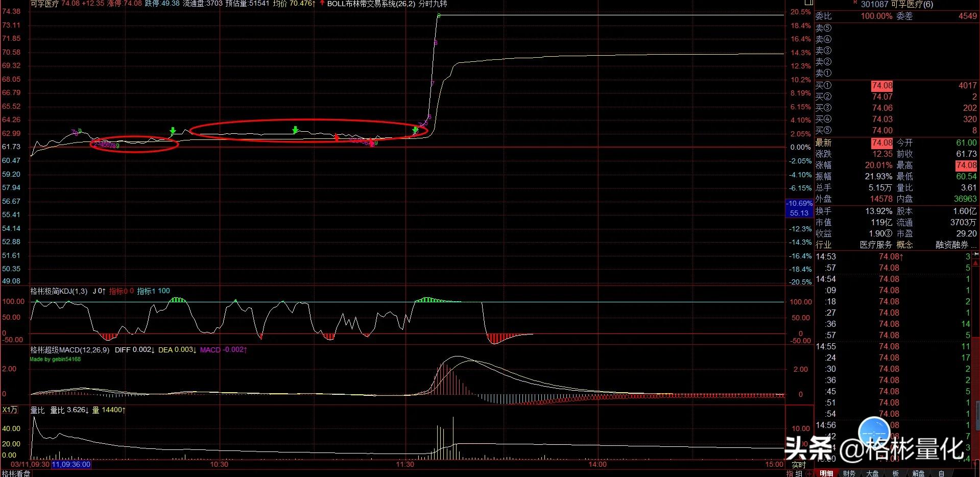
Task: Click the 分时九转 indicator label
Action: pyautogui.click(x=433, y=4)
